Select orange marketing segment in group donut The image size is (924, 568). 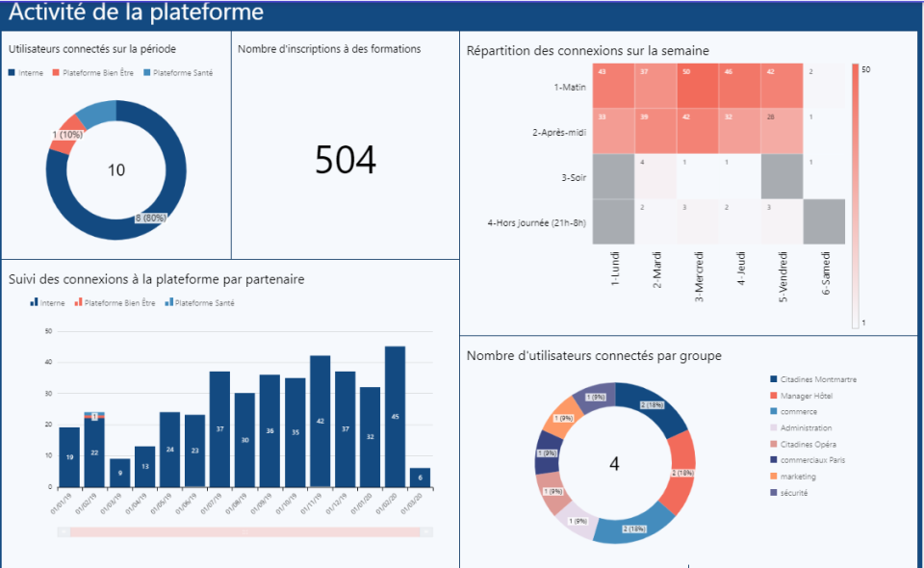[563, 418]
